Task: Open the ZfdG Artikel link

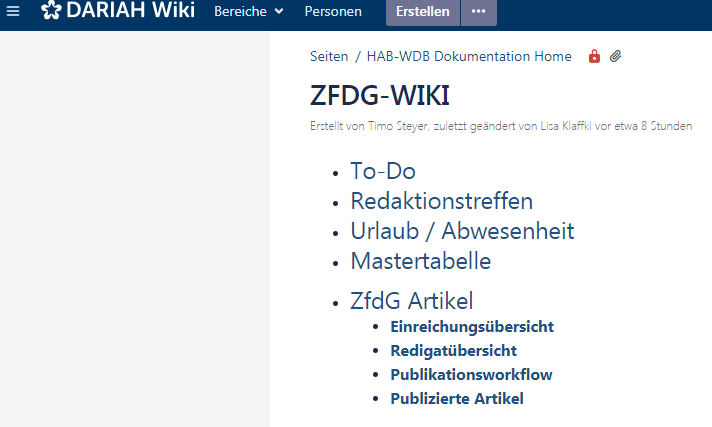Action: pyautogui.click(x=411, y=301)
